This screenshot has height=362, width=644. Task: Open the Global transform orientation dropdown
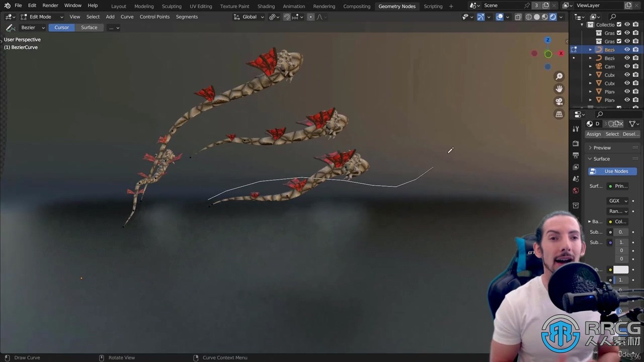tap(250, 17)
